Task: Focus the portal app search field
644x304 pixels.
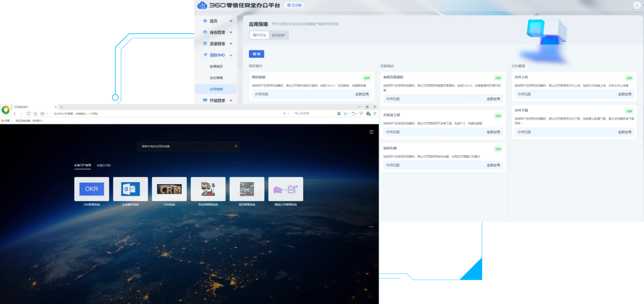Action: click(189, 146)
